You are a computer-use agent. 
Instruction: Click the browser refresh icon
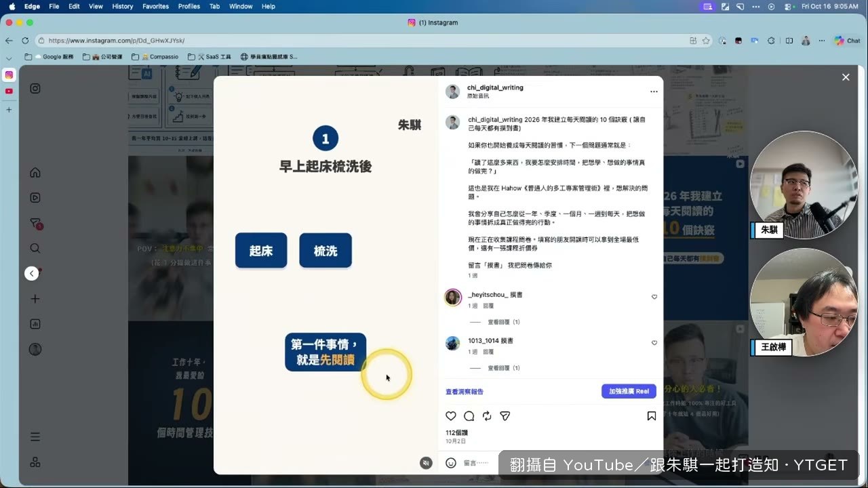[25, 41]
